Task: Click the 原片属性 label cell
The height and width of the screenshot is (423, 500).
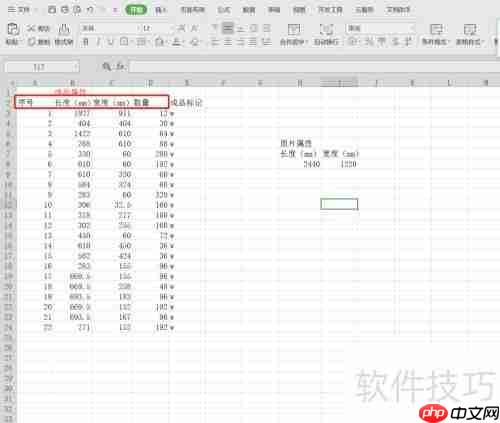Action: 296,143
